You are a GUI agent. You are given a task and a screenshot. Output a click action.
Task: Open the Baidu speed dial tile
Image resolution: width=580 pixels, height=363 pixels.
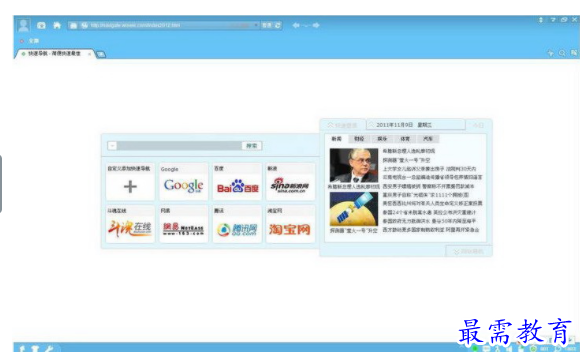237,182
